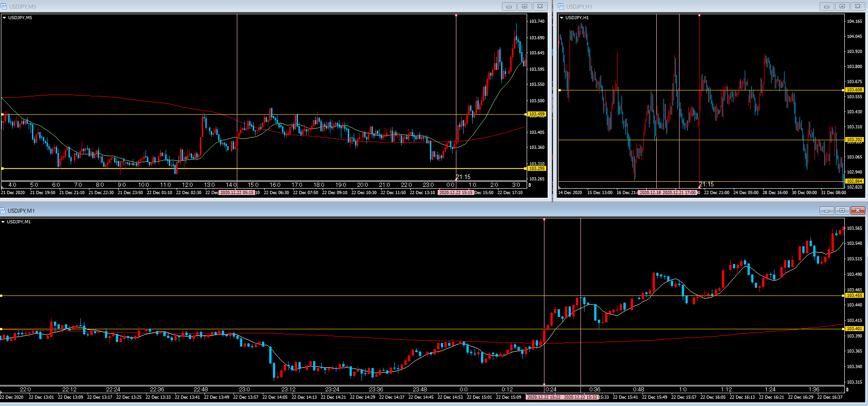Click the USDJPY,M1 window title bar text
868x406 pixels.
point(21,211)
